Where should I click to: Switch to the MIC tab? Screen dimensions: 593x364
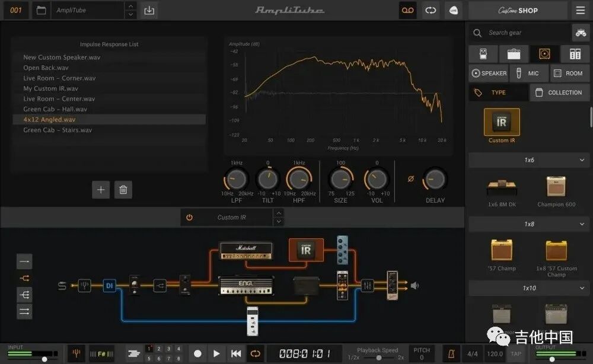click(x=529, y=74)
